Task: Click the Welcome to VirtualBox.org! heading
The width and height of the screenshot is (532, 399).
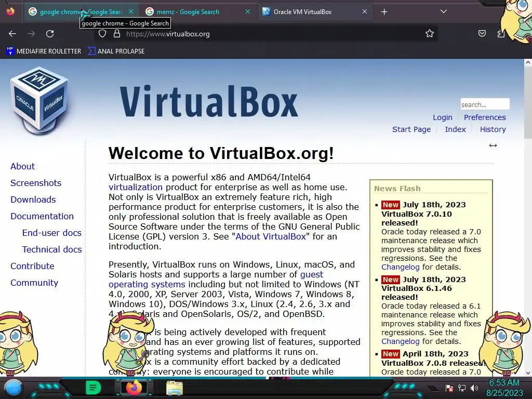Action: 221,153
